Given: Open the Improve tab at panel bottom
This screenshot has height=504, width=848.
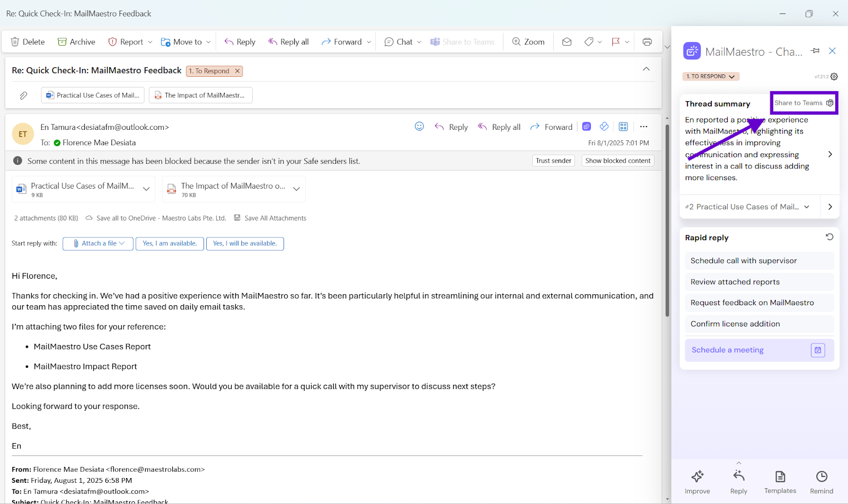Looking at the screenshot, I should click(697, 482).
